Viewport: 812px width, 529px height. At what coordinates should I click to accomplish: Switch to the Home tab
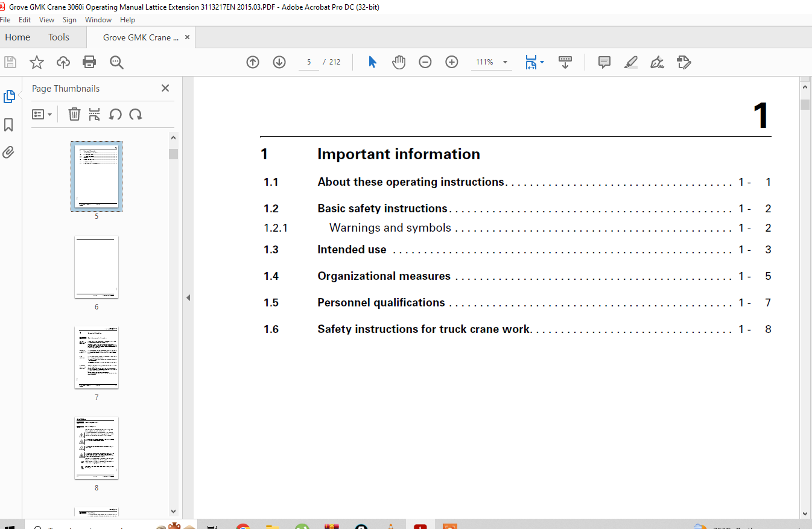[x=17, y=37]
